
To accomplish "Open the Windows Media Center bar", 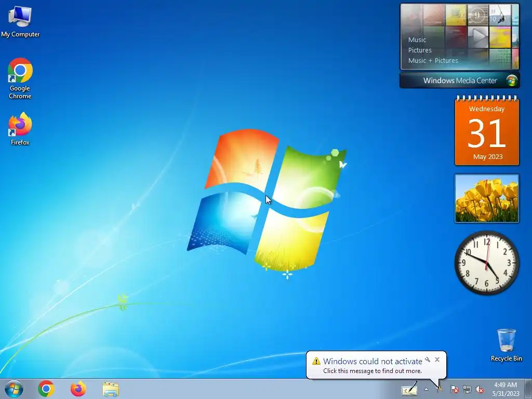I will [460, 81].
